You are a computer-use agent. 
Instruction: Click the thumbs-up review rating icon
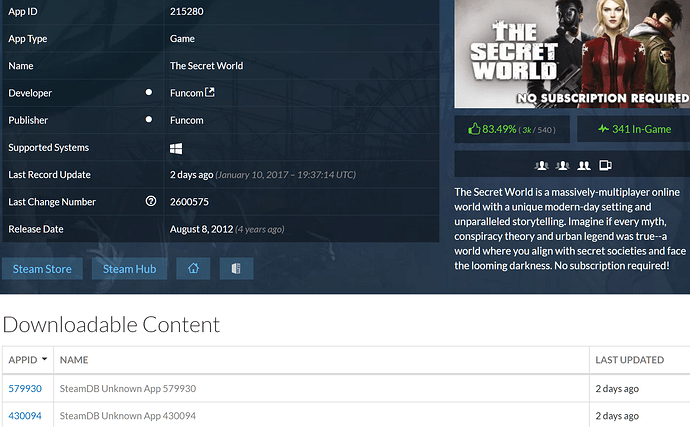point(474,129)
